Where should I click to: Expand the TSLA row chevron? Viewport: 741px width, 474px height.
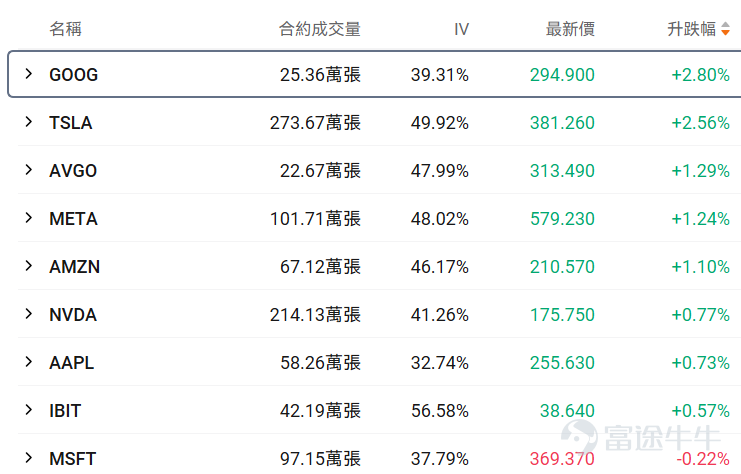[29, 122]
